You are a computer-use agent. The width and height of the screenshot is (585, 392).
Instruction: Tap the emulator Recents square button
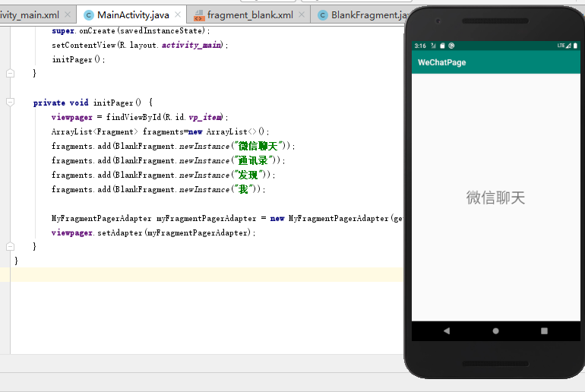[x=544, y=330]
